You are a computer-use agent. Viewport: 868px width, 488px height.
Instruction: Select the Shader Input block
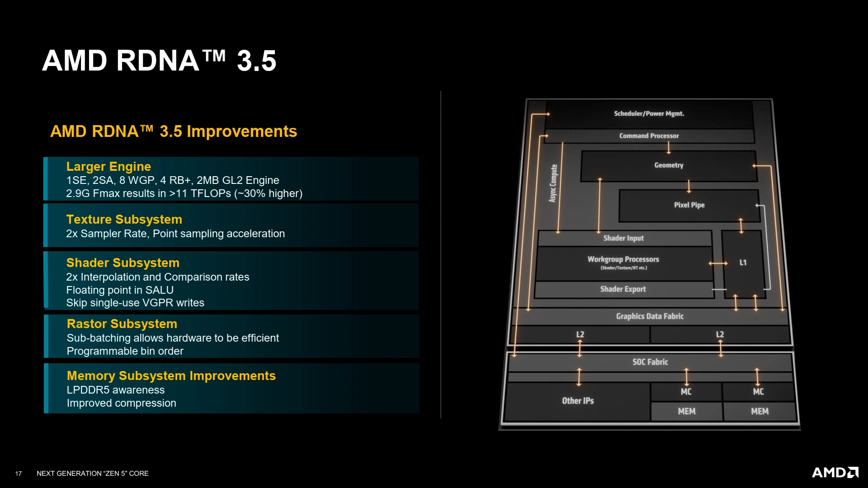tap(624, 238)
